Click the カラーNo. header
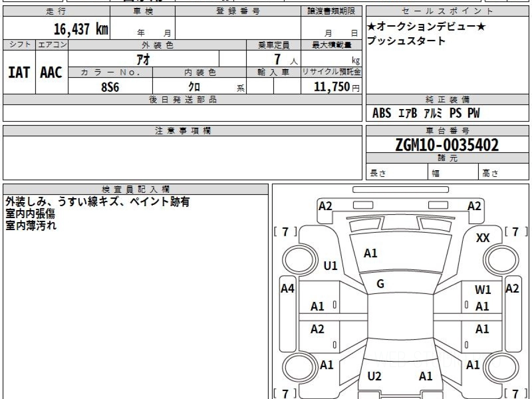The width and height of the screenshot is (532, 399). pyautogui.click(x=110, y=72)
